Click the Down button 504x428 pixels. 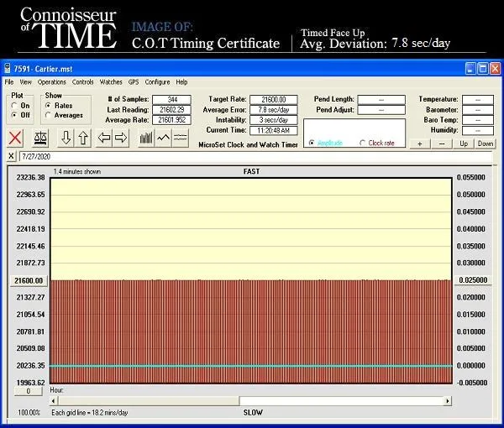[486, 144]
